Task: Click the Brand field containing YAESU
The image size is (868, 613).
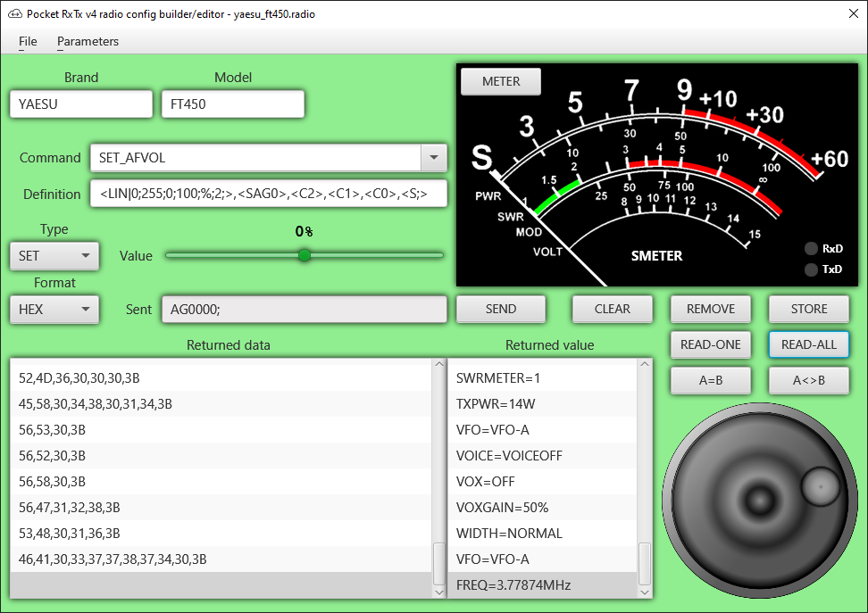Action: point(81,104)
